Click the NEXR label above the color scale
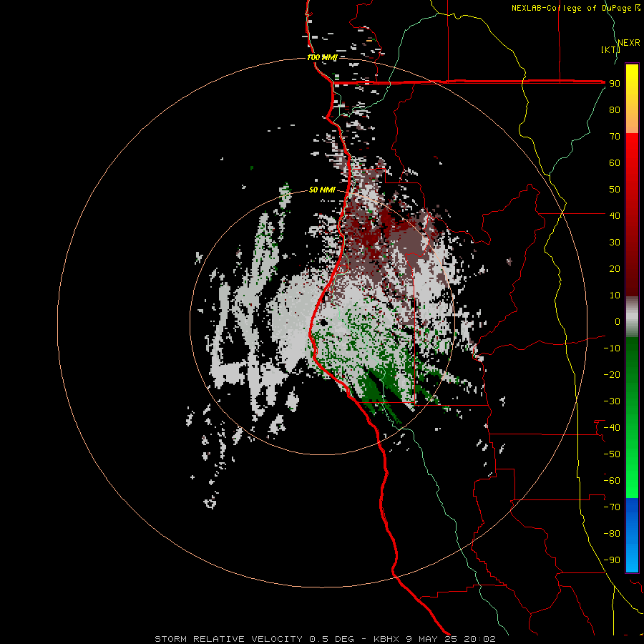The image size is (644, 644). coord(629,43)
